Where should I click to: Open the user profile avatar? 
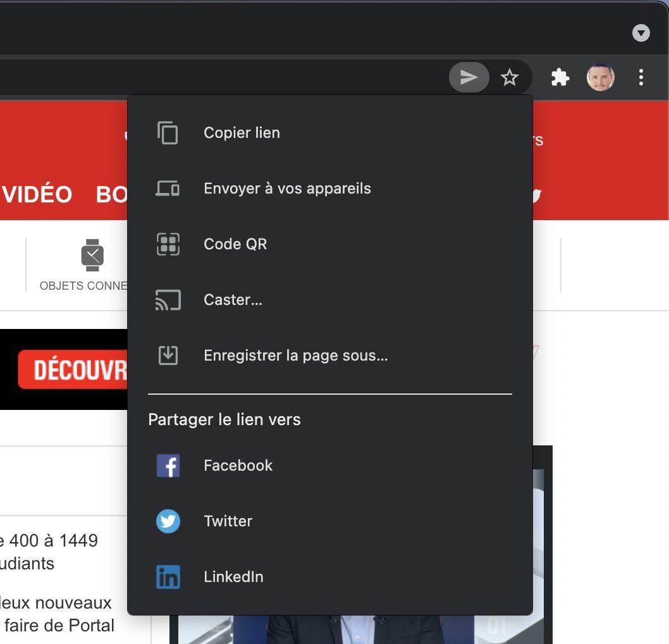[x=600, y=78]
